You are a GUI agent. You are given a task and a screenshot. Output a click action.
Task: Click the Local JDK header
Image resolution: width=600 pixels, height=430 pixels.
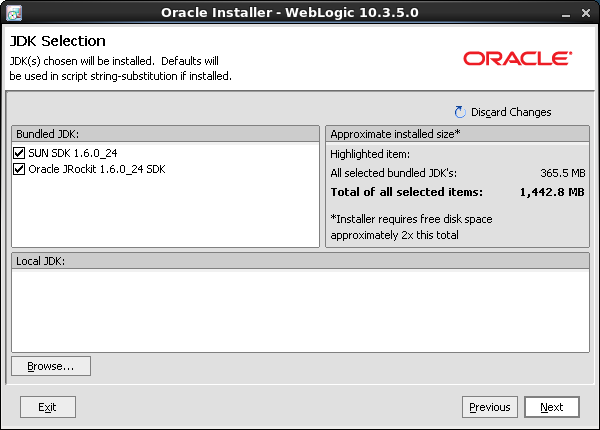point(300,261)
